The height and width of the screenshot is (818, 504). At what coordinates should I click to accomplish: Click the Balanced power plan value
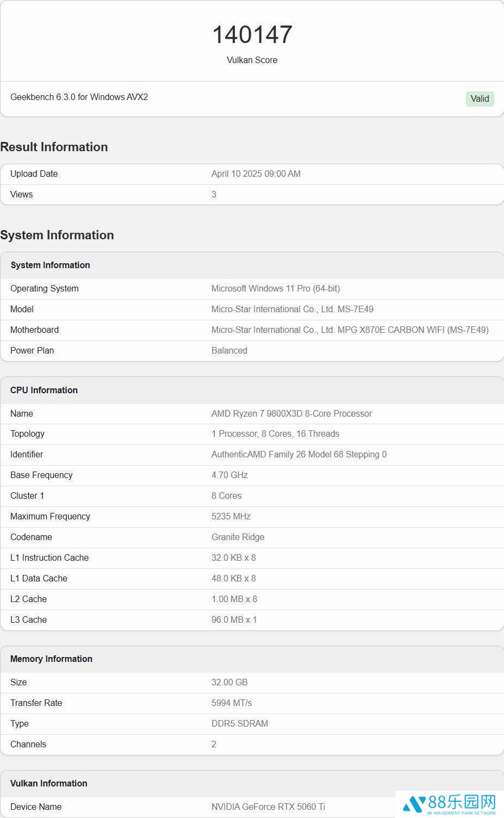pyautogui.click(x=229, y=351)
